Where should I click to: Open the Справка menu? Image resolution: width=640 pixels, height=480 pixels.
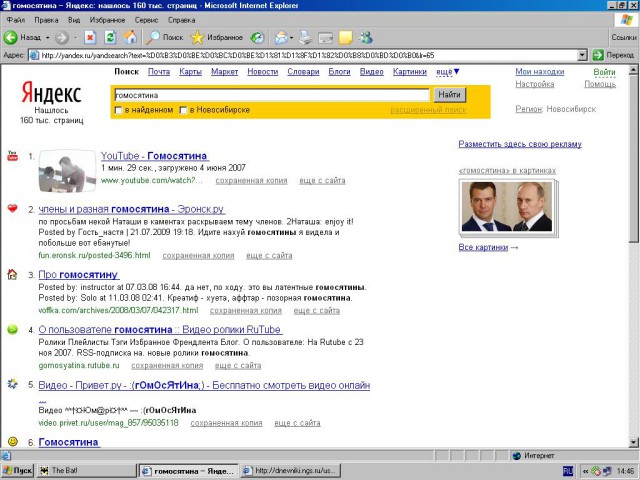(x=182, y=20)
